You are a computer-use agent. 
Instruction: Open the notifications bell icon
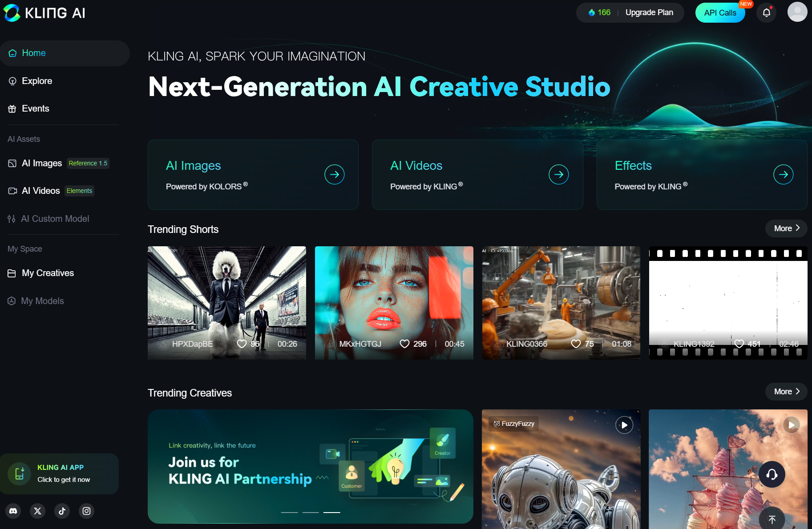(766, 12)
